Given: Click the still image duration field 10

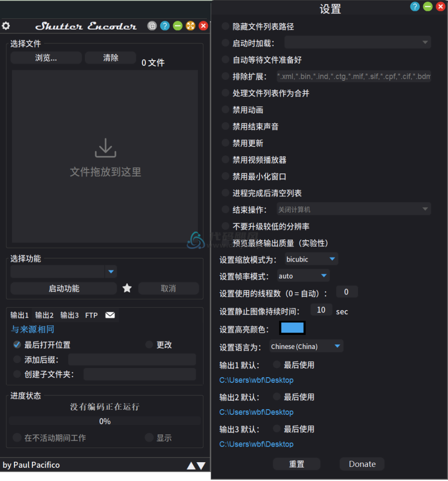Looking at the screenshot, I should coord(321,310).
